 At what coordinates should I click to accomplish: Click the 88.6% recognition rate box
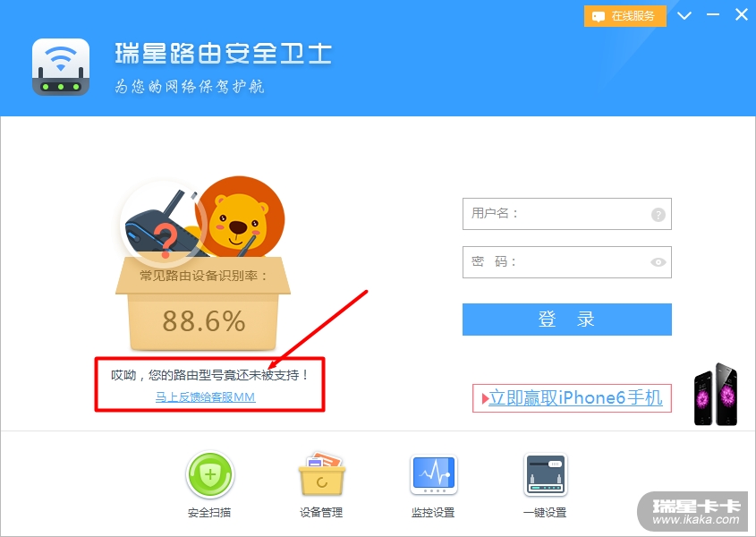[203, 303]
